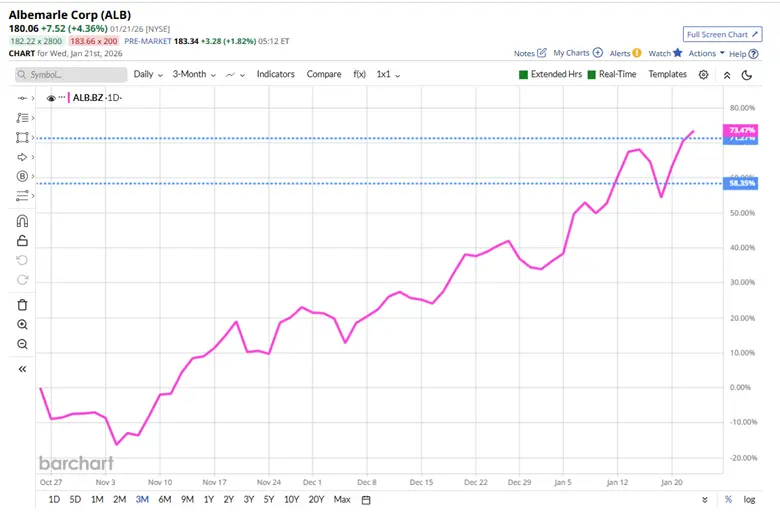Select the 9M time range
This screenshot has height=531, width=780.
pos(187,499)
